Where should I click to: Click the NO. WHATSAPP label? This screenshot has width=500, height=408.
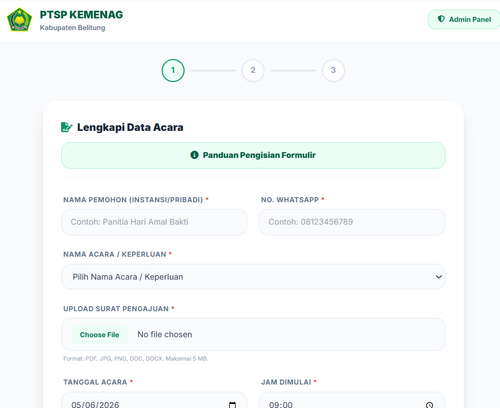290,200
